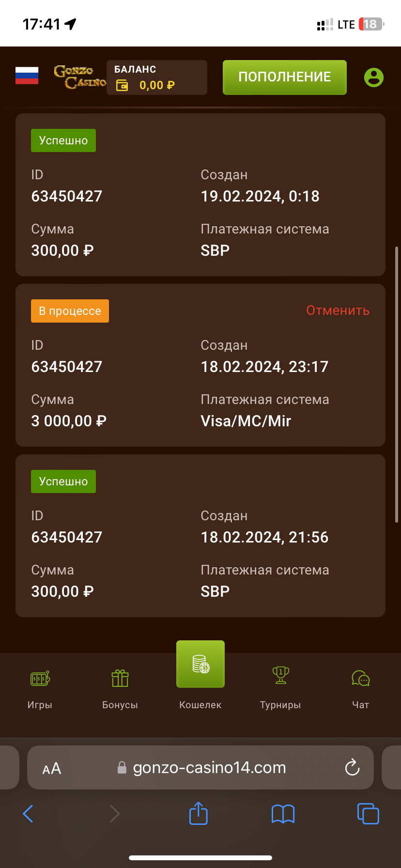Viewport: 401px width, 868px height.
Task: Cancel the in-process 3 000 ₽ transaction
Action: coord(338,310)
